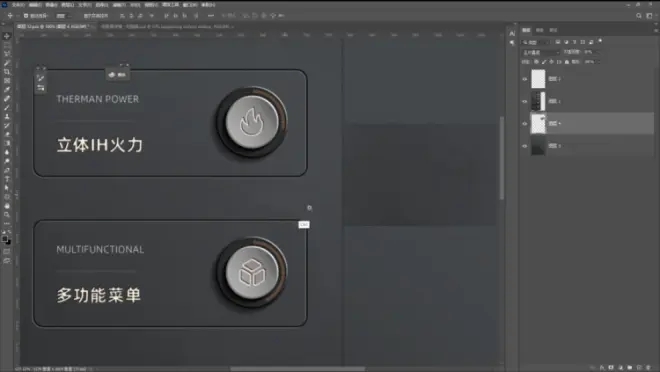This screenshot has width=660, height=372.
Task: Delete layer using trash icon
Action: [649, 367]
